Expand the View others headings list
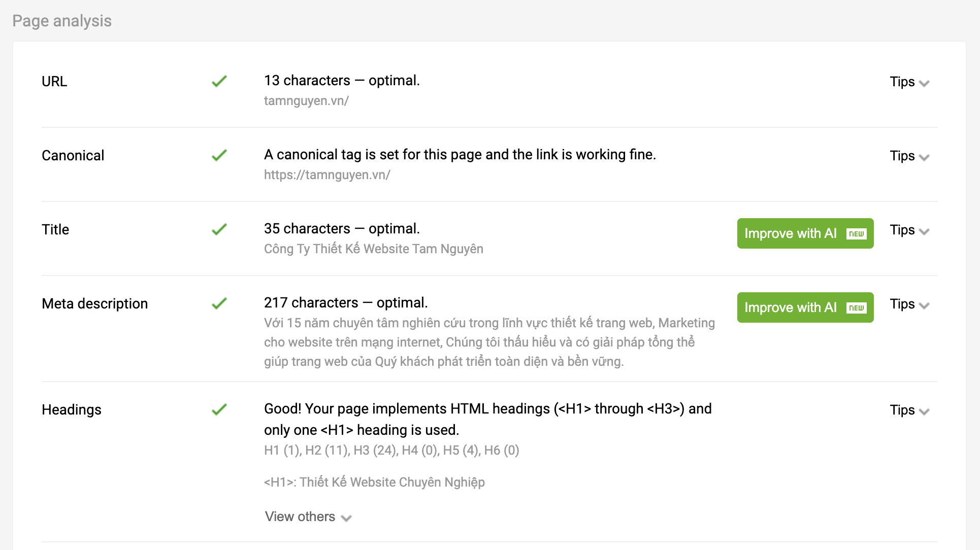Screen dimensions: 980x550 308,517
